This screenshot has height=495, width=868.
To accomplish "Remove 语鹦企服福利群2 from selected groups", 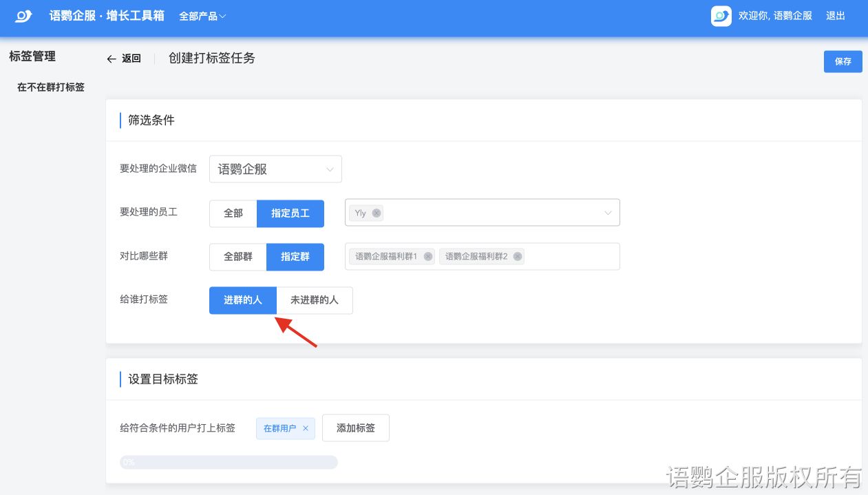I will 518,257.
